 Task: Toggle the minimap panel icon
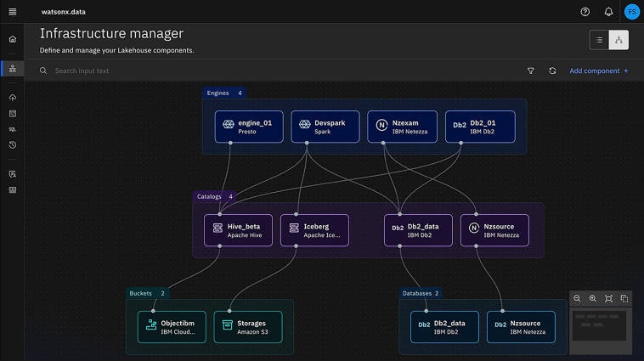pos(624,299)
